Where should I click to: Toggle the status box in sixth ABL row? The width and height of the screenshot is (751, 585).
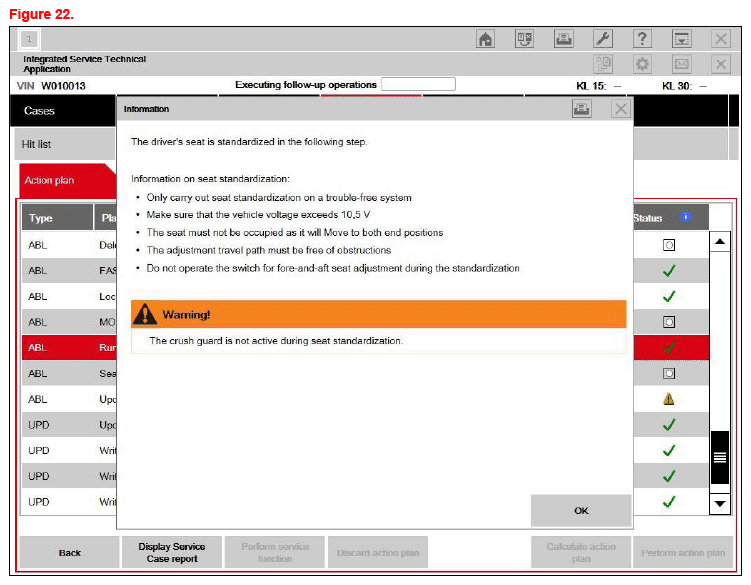(x=669, y=373)
